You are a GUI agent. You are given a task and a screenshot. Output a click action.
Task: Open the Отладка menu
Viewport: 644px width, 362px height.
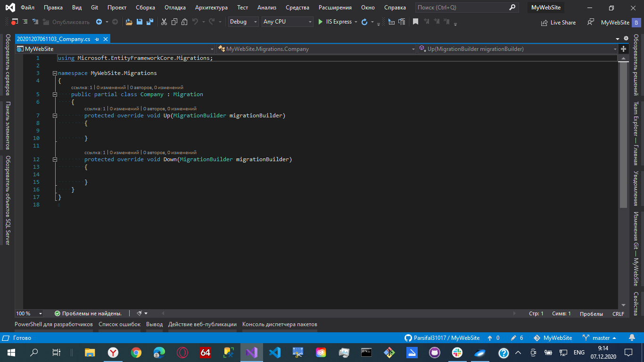pos(175,8)
